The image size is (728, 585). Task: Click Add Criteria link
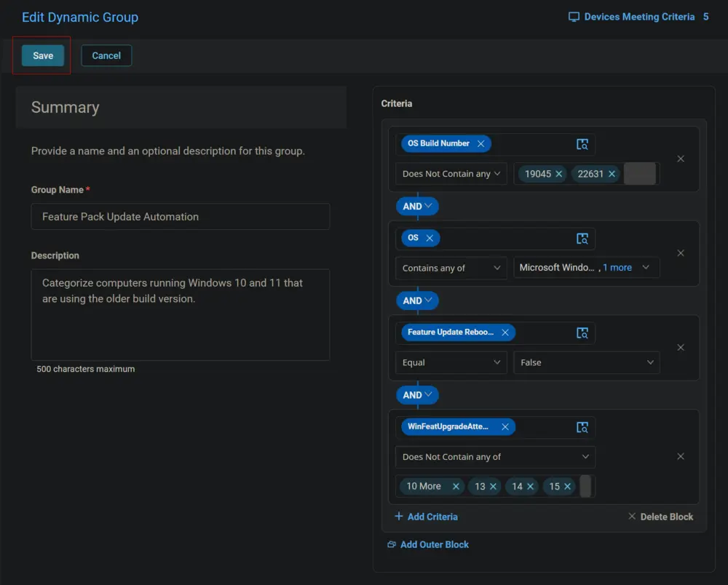pyautogui.click(x=426, y=517)
